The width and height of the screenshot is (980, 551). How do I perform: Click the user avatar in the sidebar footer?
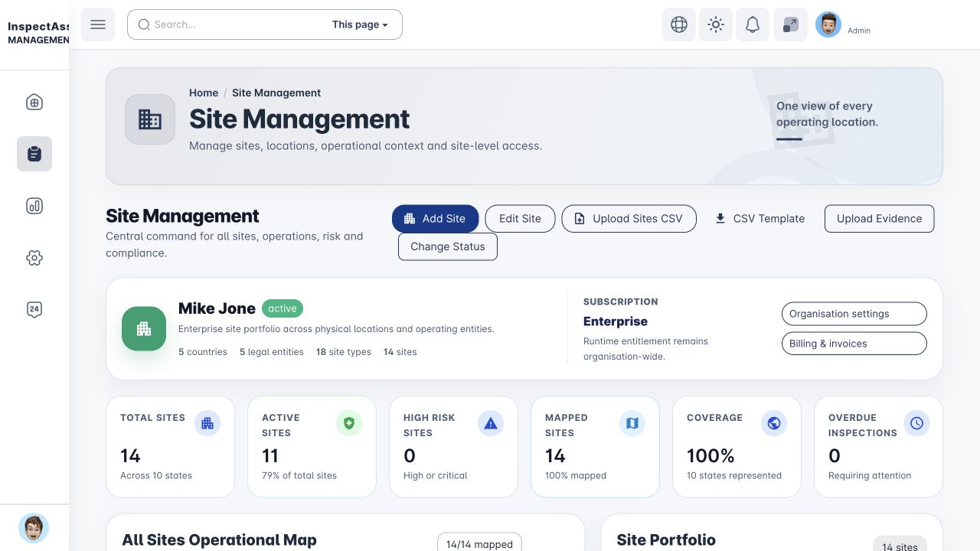[34, 528]
